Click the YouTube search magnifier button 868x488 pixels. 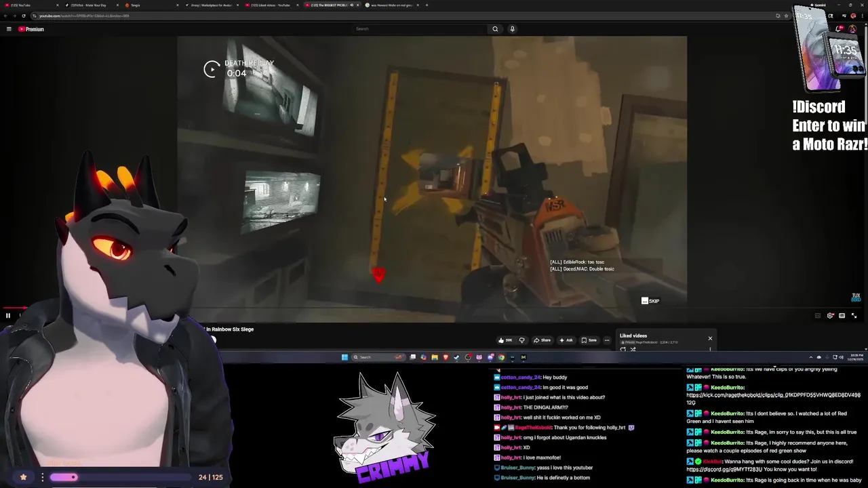[x=495, y=29]
